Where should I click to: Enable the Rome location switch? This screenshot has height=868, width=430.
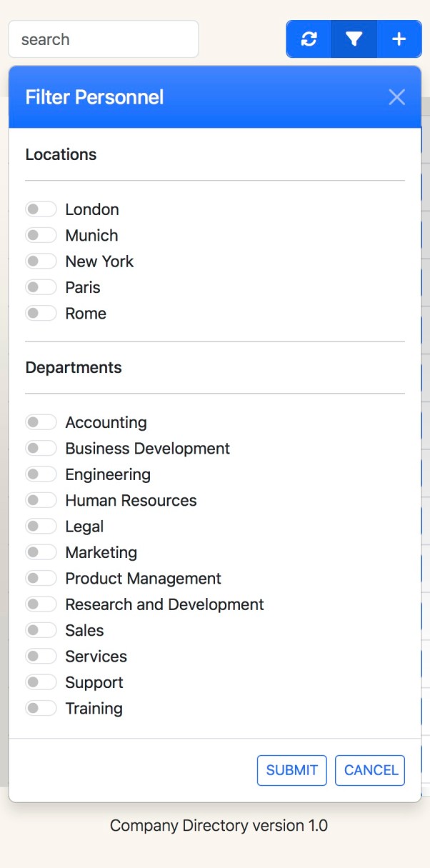[41, 313]
